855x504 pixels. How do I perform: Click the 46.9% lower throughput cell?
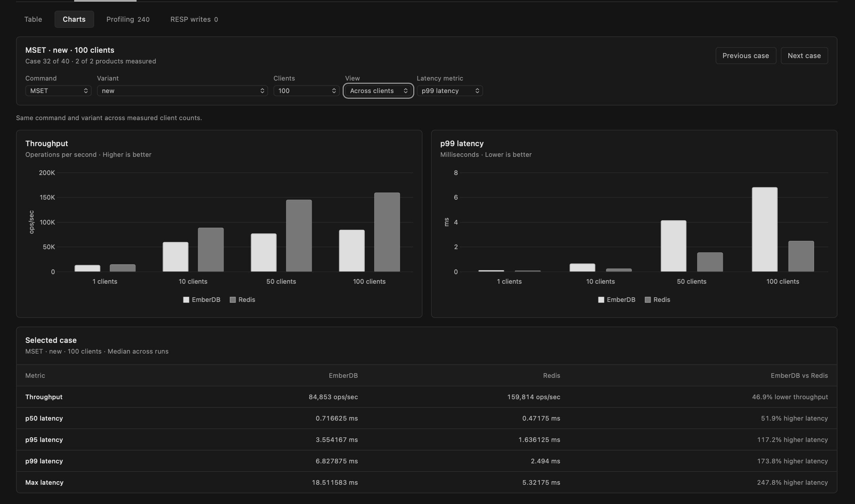(790, 397)
